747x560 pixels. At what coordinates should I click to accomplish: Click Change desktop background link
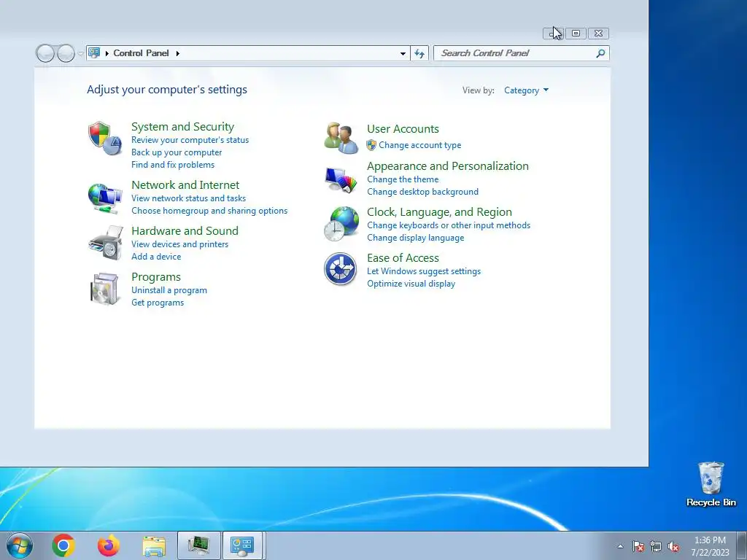click(422, 192)
